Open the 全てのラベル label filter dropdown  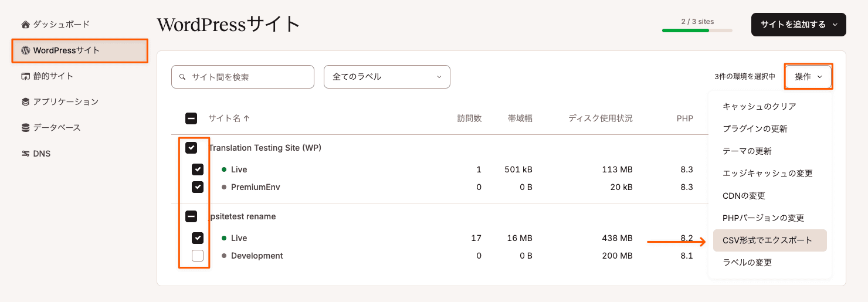point(387,77)
